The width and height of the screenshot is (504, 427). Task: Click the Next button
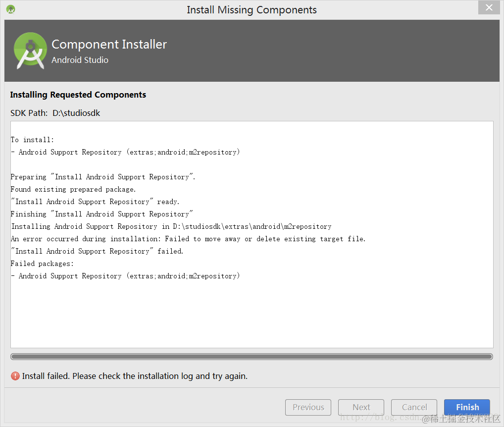(x=361, y=407)
